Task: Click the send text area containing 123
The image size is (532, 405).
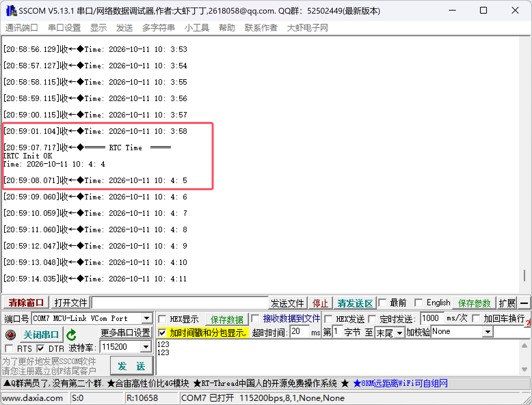Action: (338, 357)
